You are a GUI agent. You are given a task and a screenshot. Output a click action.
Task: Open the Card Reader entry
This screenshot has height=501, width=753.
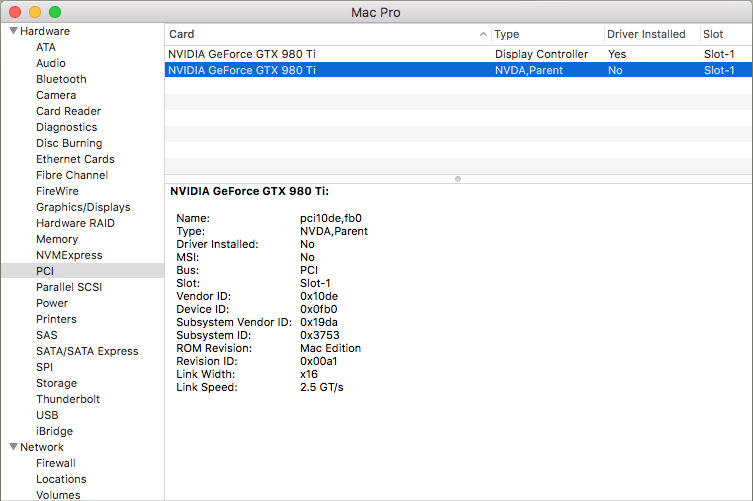69,111
